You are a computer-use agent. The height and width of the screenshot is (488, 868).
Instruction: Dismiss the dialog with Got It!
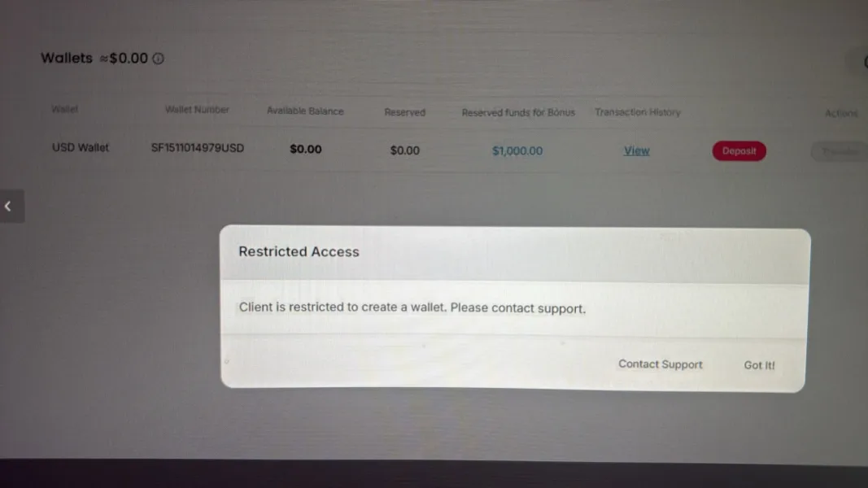[759, 365]
